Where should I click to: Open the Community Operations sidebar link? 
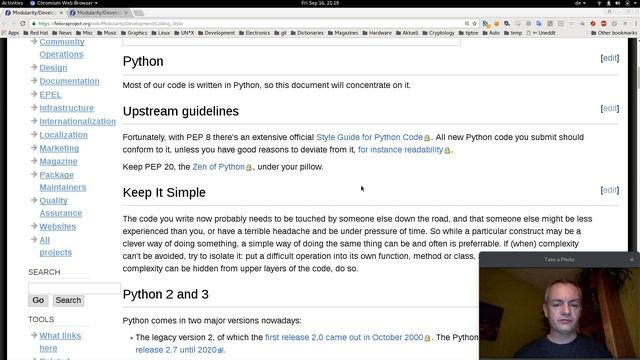tap(62, 48)
